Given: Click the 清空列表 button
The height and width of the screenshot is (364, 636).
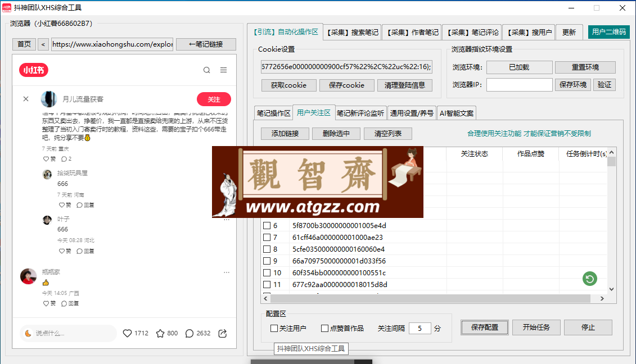Looking at the screenshot, I should 388,134.
